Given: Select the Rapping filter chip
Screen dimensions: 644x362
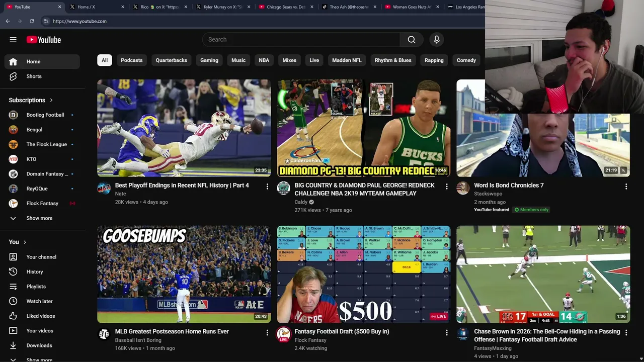Looking at the screenshot, I should pyautogui.click(x=434, y=60).
